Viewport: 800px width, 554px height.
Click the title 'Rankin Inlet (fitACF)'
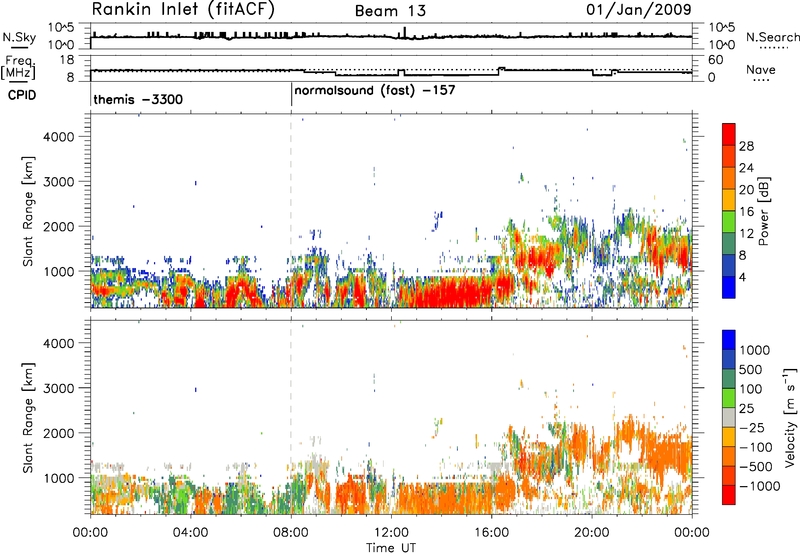coord(183,10)
